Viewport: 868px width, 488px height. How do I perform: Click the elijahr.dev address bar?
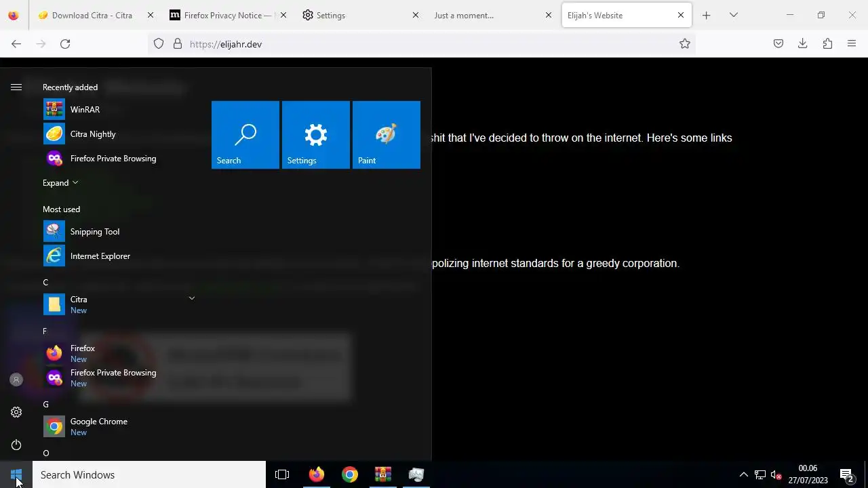pyautogui.click(x=420, y=44)
